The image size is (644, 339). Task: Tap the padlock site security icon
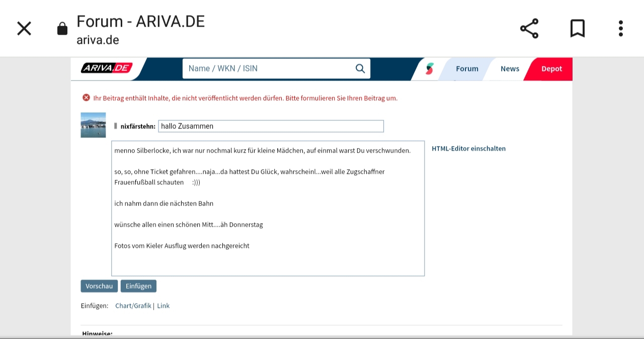(62, 29)
